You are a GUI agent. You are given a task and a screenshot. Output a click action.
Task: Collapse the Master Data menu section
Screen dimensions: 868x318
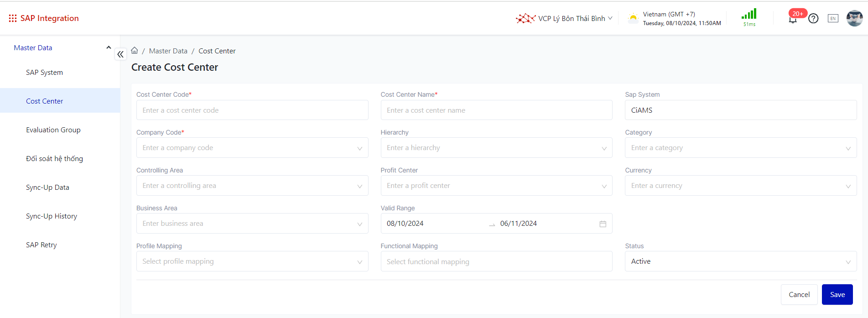(x=109, y=47)
